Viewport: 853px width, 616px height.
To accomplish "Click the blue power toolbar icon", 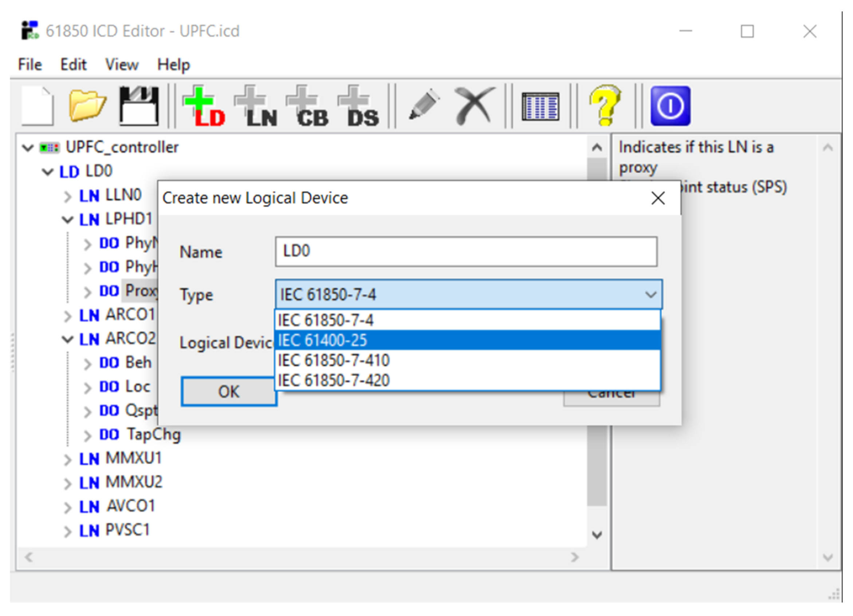I will (x=670, y=106).
